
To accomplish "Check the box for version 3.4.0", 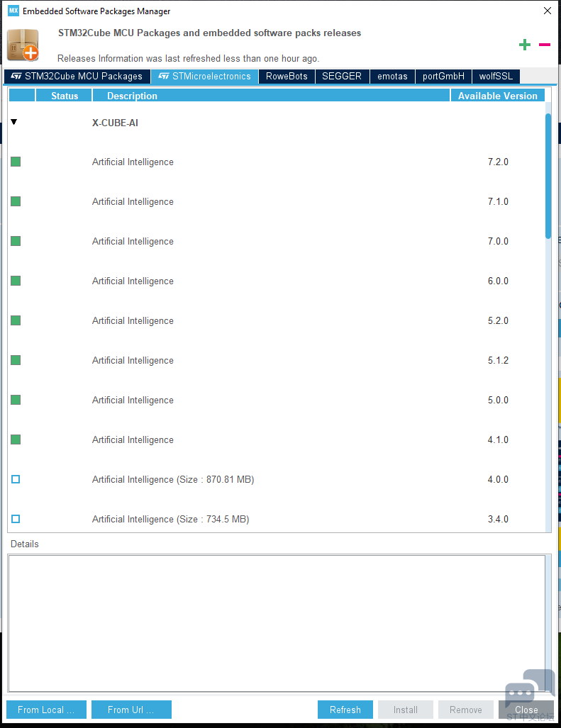I will pos(16,519).
